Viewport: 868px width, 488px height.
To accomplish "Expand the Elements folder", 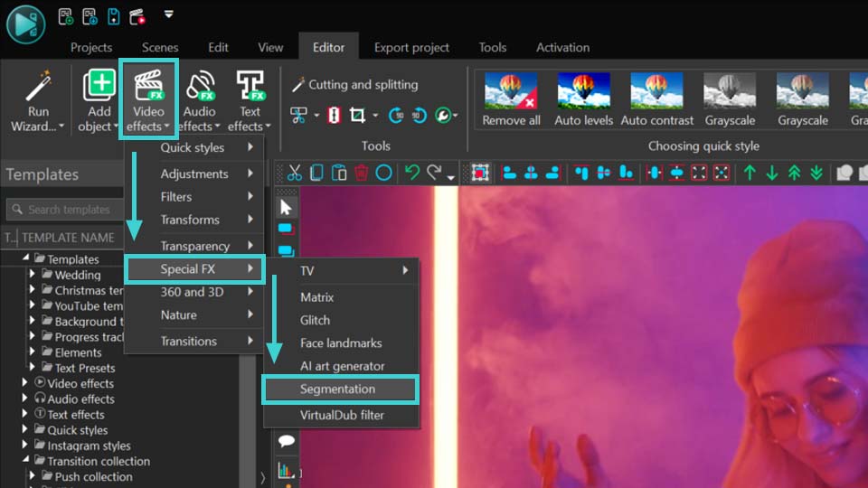I will click(x=33, y=352).
